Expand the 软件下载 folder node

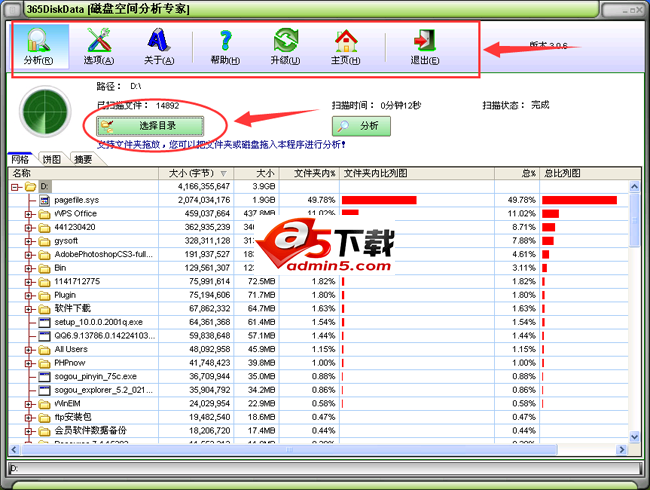pos(28,309)
